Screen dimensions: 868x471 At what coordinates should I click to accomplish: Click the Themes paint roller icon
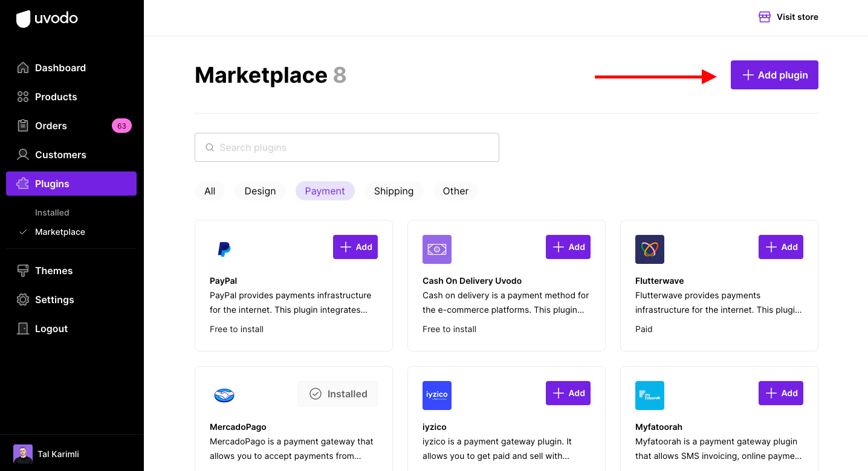coord(23,271)
